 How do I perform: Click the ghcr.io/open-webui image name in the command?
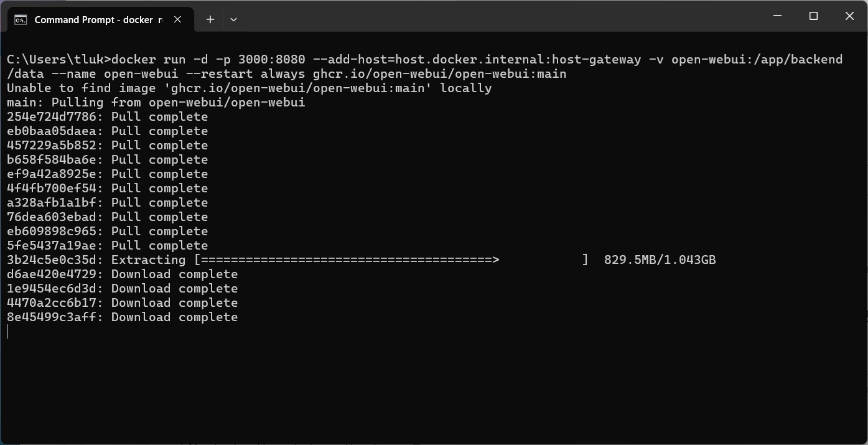pyautogui.click(x=439, y=73)
